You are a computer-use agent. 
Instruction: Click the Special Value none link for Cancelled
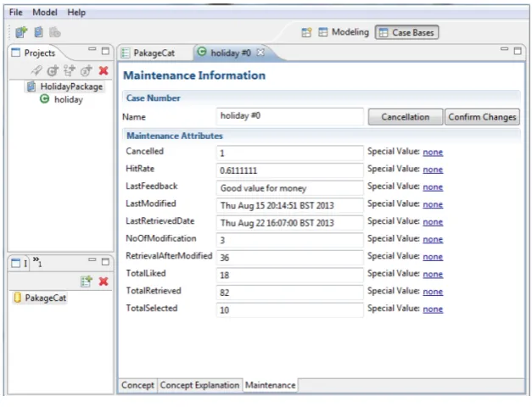(433, 152)
